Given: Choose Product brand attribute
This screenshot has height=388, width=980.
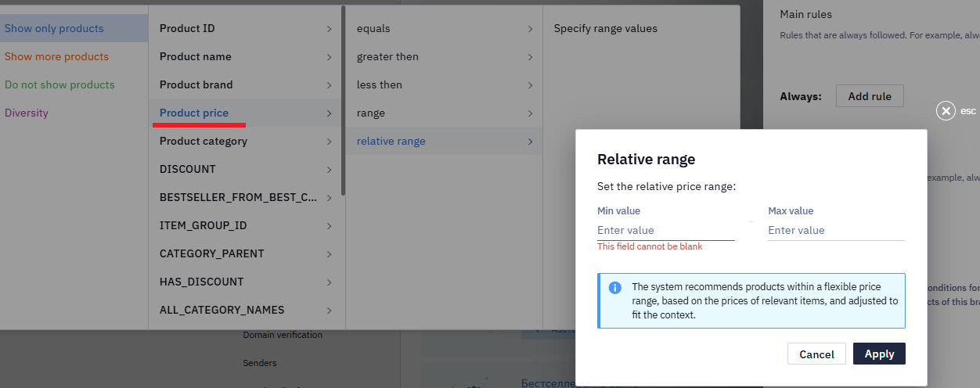Looking at the screenshot, I should [x=245, y=84].
